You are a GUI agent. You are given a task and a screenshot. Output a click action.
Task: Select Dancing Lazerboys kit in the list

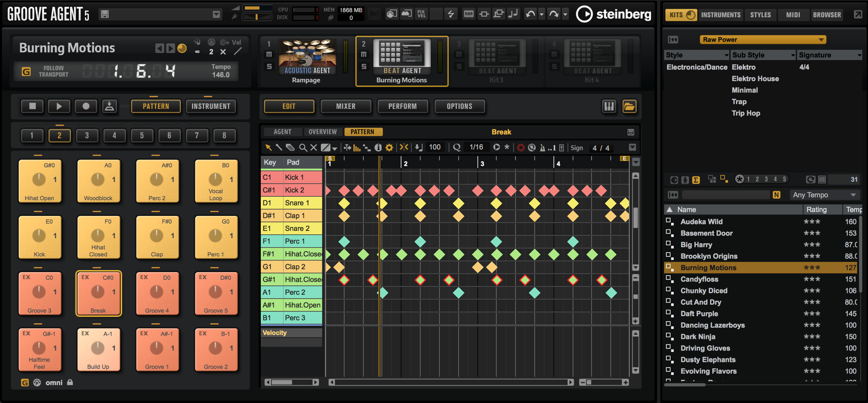pyautogui.click(x=712, y=325)
